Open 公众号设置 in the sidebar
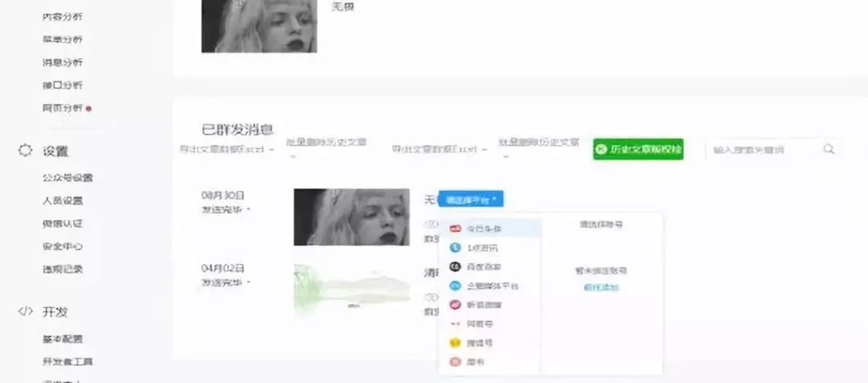Image resolution: width=868 pixels, height=383 pixels. click(68, 177)
